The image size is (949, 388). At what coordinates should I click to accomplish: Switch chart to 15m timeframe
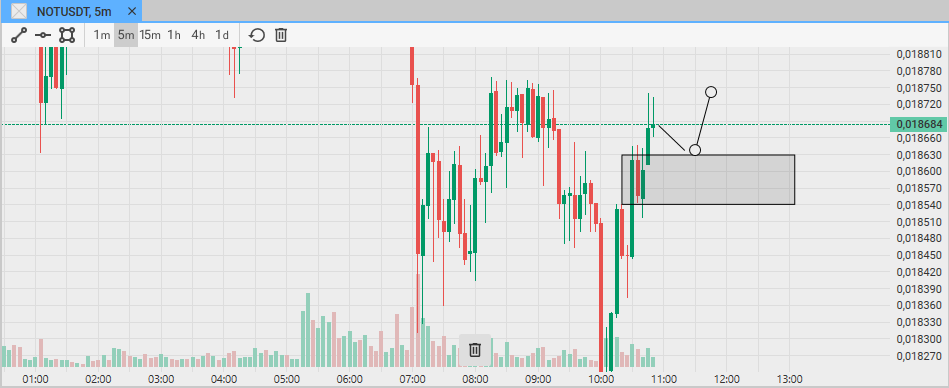point(150,35)
